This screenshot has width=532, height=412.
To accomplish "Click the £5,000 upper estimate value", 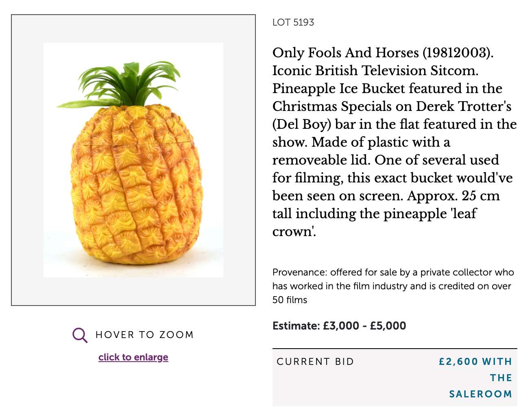I will tap(388, 326).
